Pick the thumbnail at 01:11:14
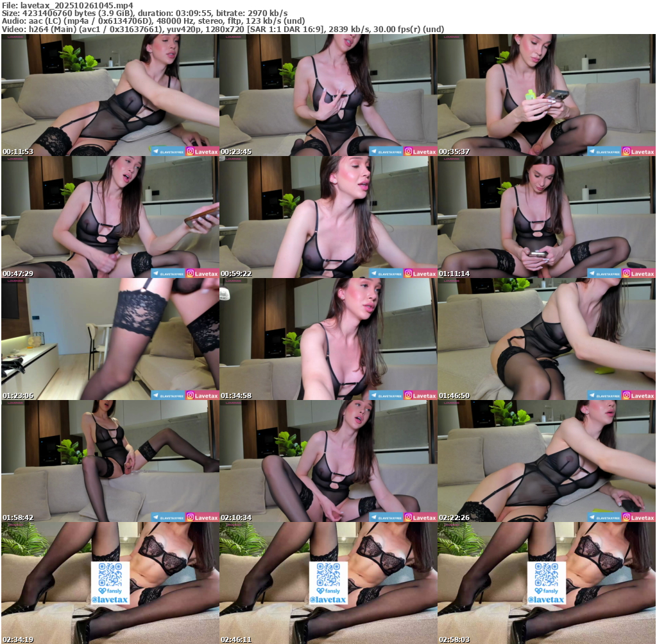 (547, 217)
